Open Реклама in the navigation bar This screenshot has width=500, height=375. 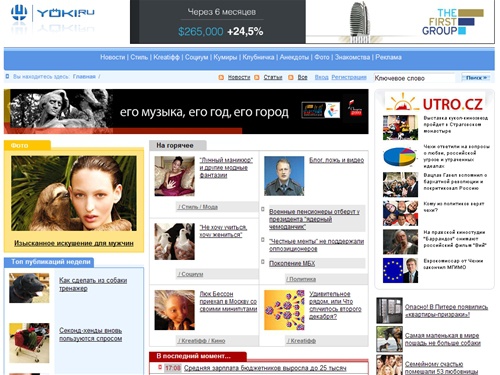coord(388,57)
